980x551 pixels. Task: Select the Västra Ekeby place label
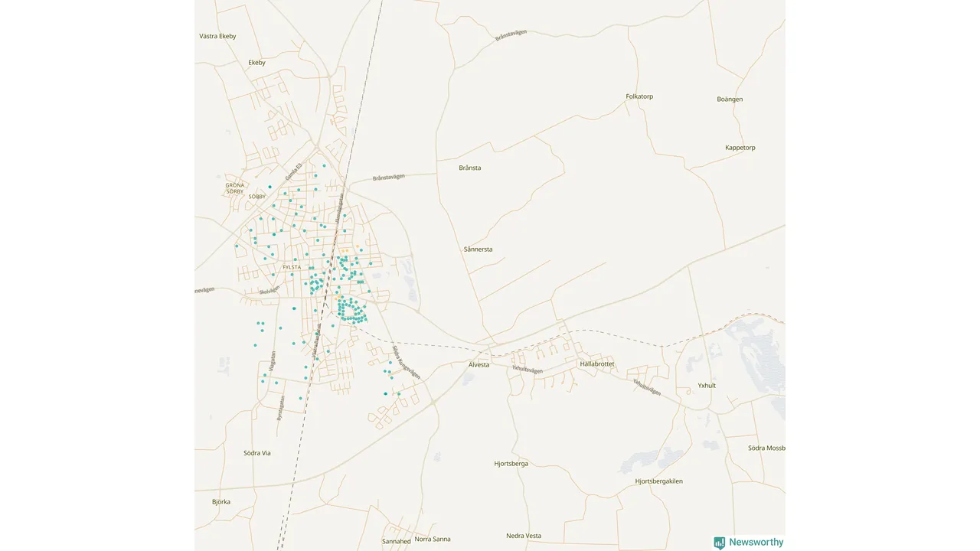pyautogui.click(x=217, y=36)
